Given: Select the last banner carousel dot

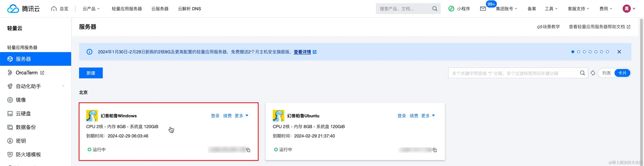Looking at the screenshot, I should [607, 52].
